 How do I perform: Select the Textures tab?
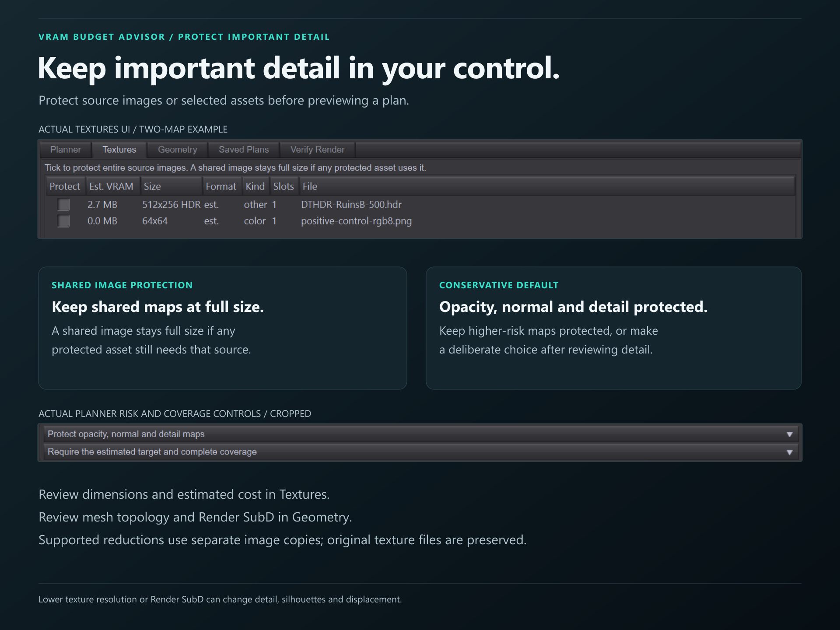(119, 150)
